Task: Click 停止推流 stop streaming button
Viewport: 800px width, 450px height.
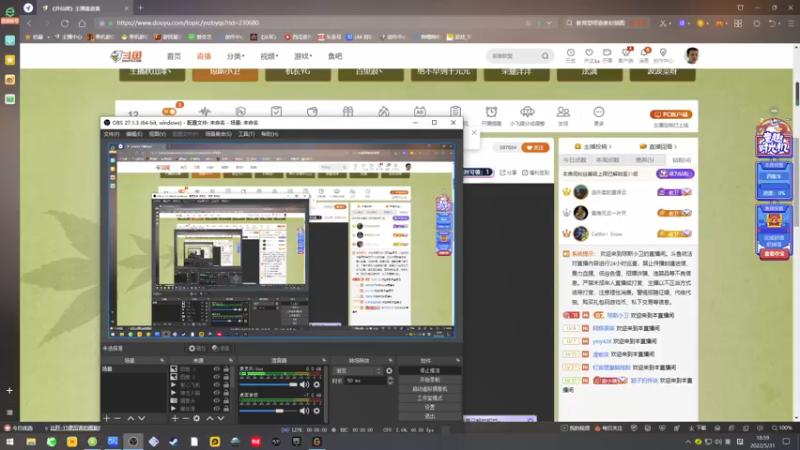Action: [430, 370]
